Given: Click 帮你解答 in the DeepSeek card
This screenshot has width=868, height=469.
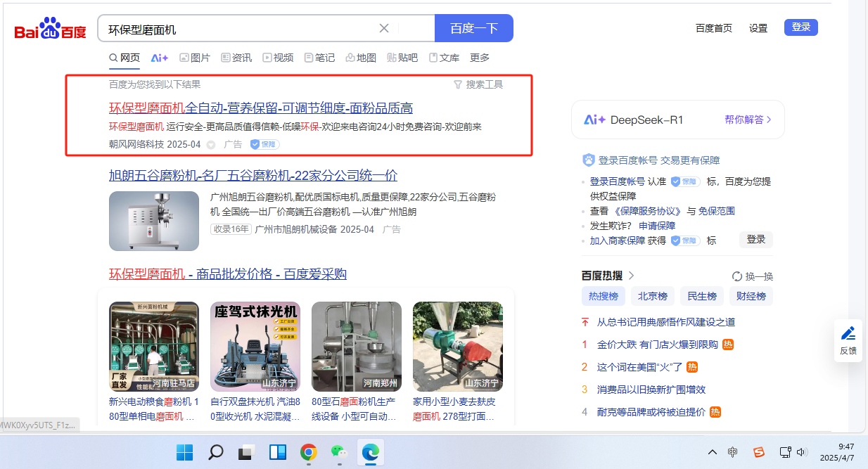Looking at the screenshot, I should [748, 120].
